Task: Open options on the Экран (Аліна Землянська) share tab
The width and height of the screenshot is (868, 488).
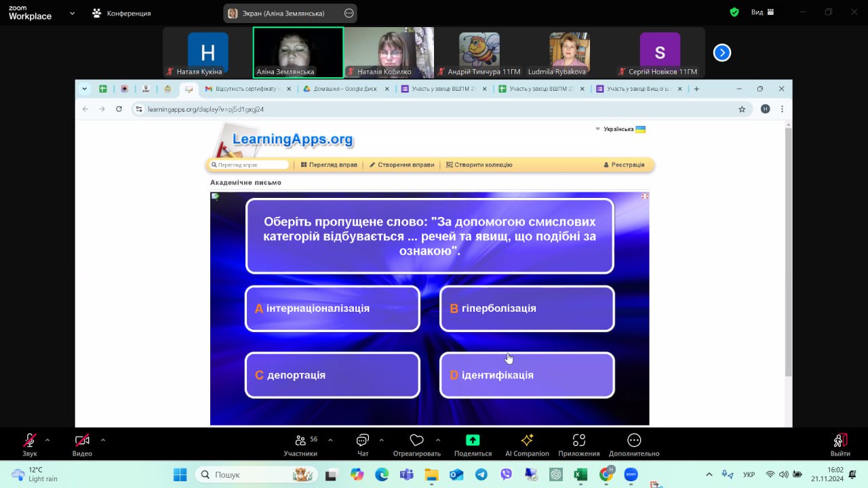Action: pyautogui.click(x=349, y=13)
